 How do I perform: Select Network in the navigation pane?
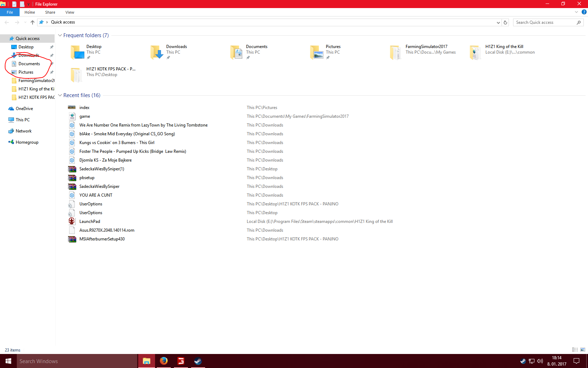pyautogui.click(x=24, y=131)
